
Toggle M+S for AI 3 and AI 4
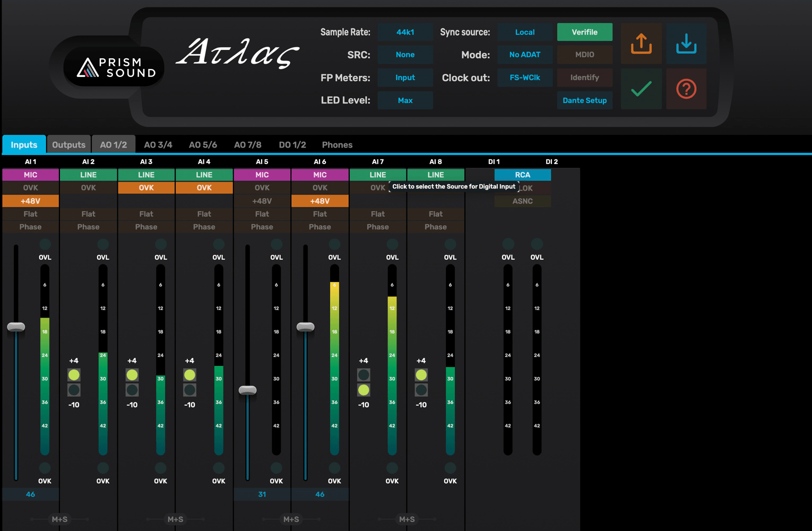(x=175, y=519)
